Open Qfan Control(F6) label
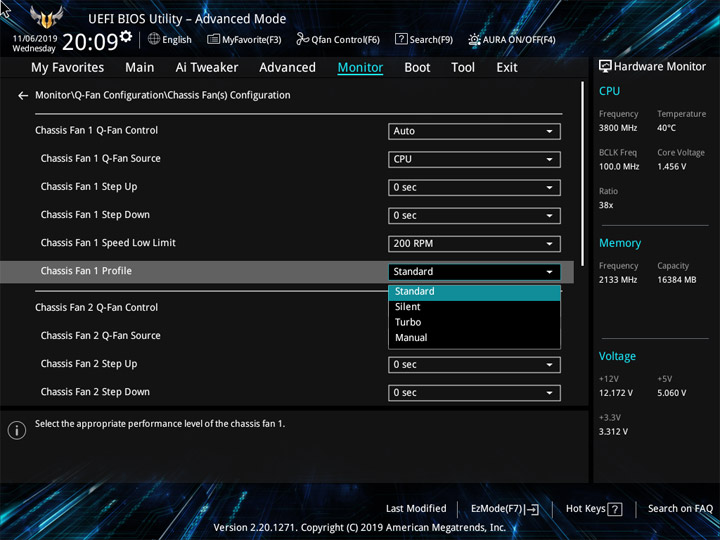This screenshot has width=720, height=540. pyautogui.click(x=345, y=40)
